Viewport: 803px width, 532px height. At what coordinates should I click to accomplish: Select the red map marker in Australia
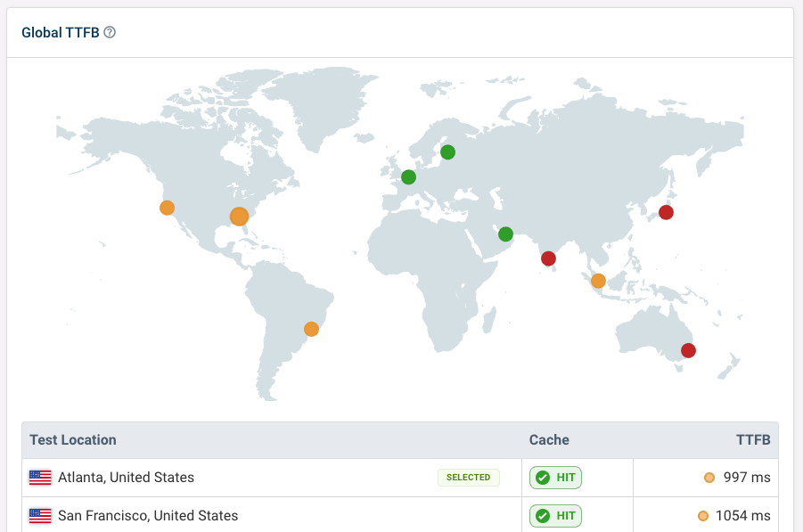click(688, 351)
